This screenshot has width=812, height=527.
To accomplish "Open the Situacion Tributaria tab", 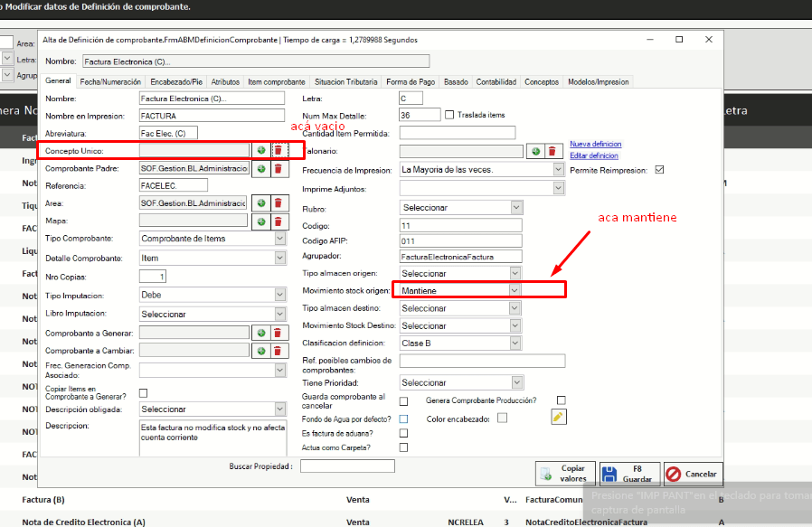I will pos(346,82).
